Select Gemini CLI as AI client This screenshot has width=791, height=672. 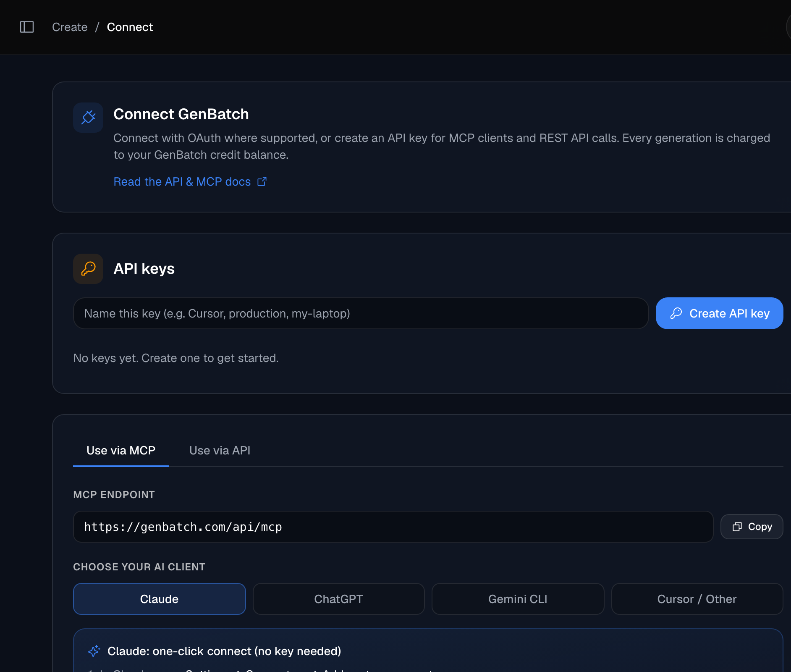[518, 599]
